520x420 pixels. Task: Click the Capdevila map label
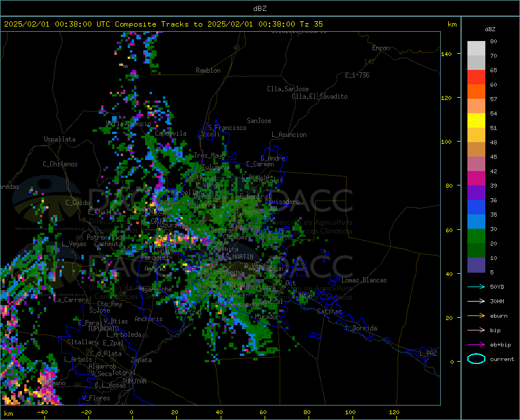(170, 133)
